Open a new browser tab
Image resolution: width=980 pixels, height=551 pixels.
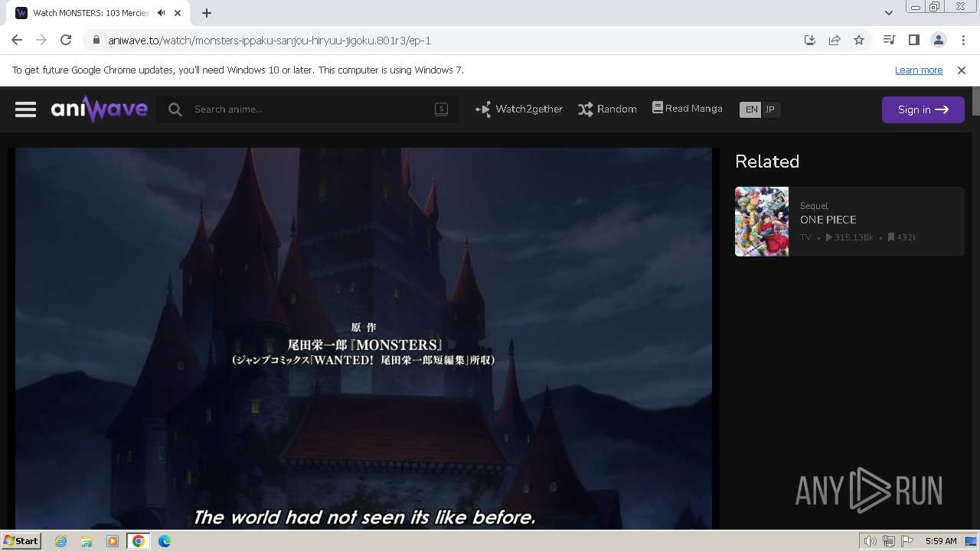(207, 13)
